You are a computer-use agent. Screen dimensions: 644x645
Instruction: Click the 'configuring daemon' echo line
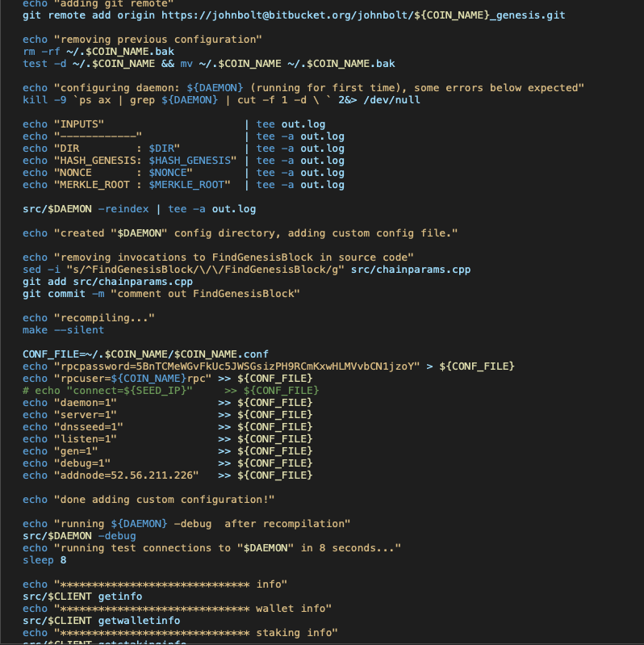pyautogui.click(x=303, y=88)
